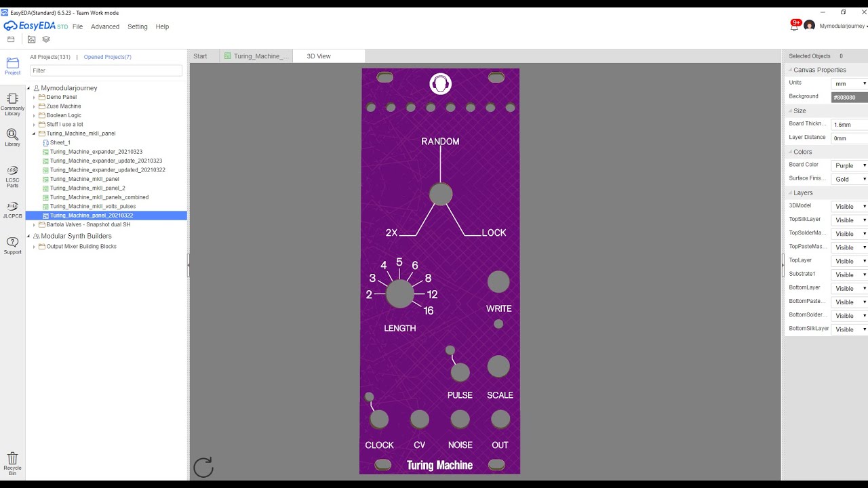This screenshot has height=488, width=868.
Task: Open Turing_Machine_mkII_panel PCB file
Action: coord(84,179)
